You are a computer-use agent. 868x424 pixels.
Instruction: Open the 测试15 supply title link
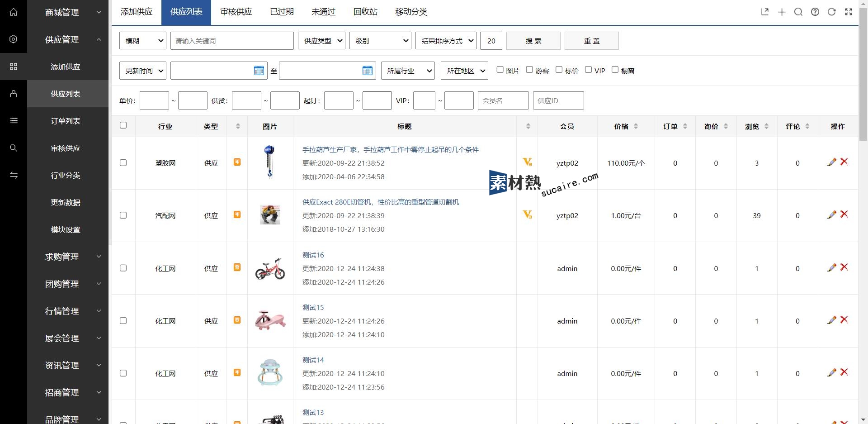click(313, 307)
